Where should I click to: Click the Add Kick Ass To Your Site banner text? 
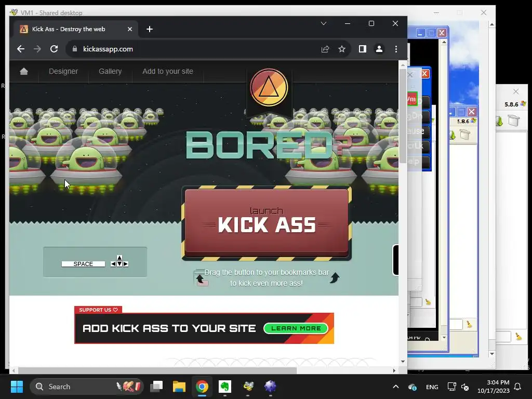(x=169, y=328)
